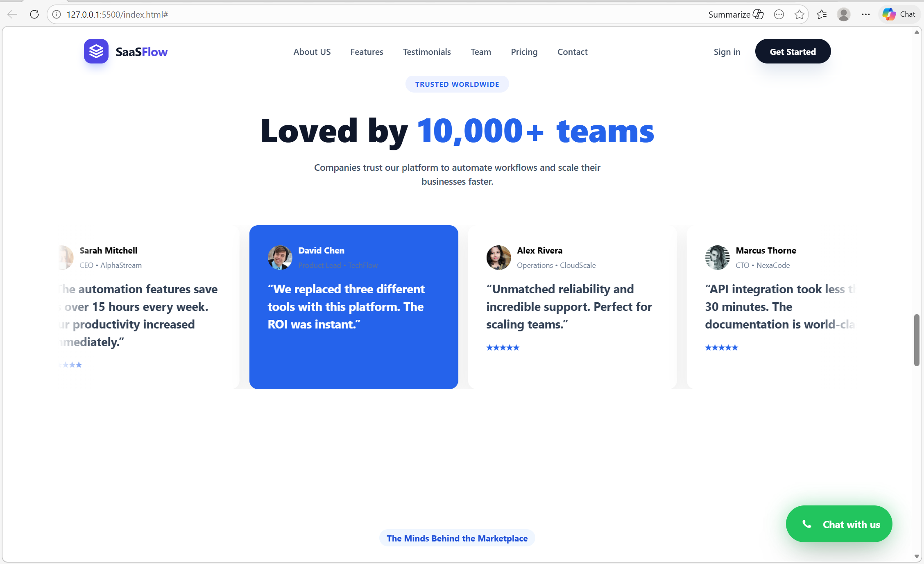
Task: Open browser settings and more menu
Action: point(865,14)
